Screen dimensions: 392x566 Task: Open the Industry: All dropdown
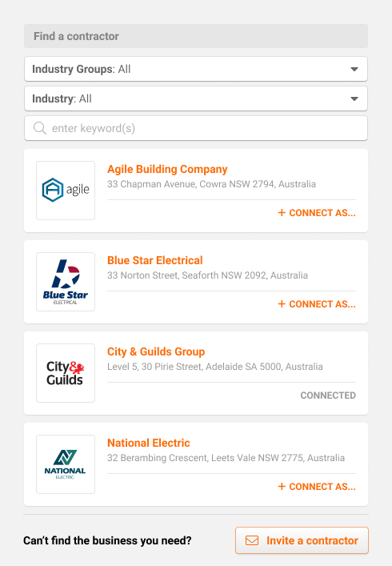point(196,98)
